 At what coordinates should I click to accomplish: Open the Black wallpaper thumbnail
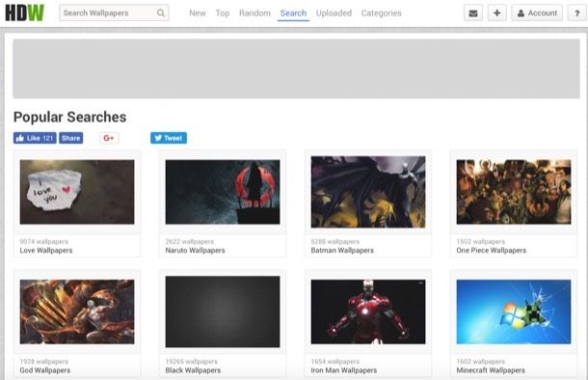(x=223, y=312)
